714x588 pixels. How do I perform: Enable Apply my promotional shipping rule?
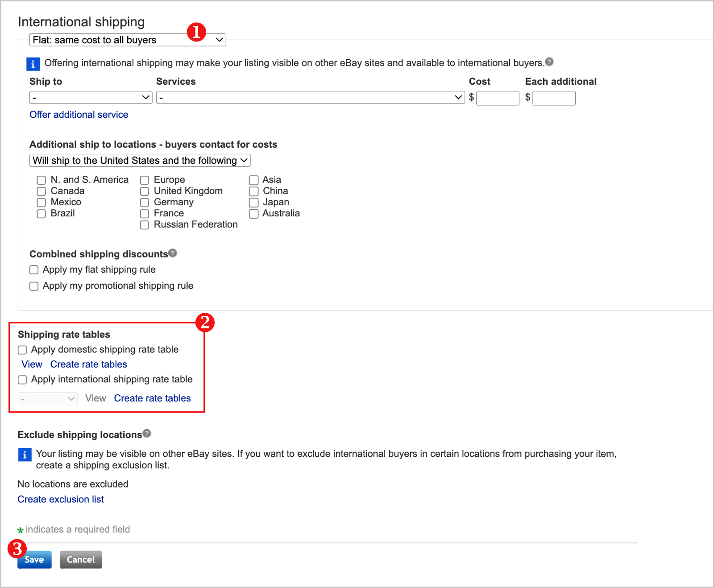pyautogui.click(x=34, y=286)
